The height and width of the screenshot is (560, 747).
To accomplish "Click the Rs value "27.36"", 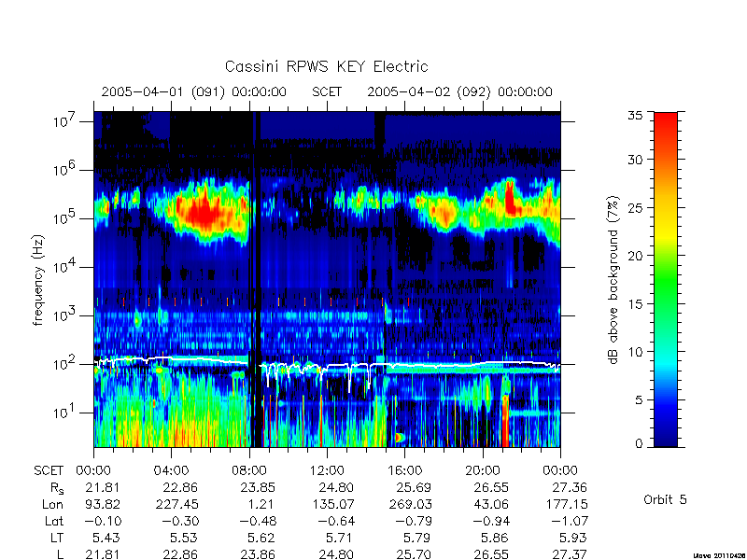I will [570, 487].
